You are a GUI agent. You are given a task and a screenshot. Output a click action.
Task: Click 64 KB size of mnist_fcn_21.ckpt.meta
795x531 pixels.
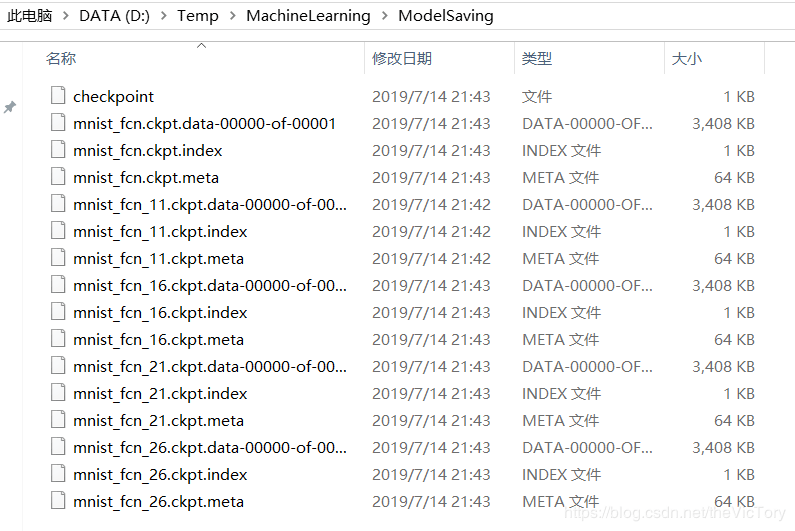[x=734, y=420]
